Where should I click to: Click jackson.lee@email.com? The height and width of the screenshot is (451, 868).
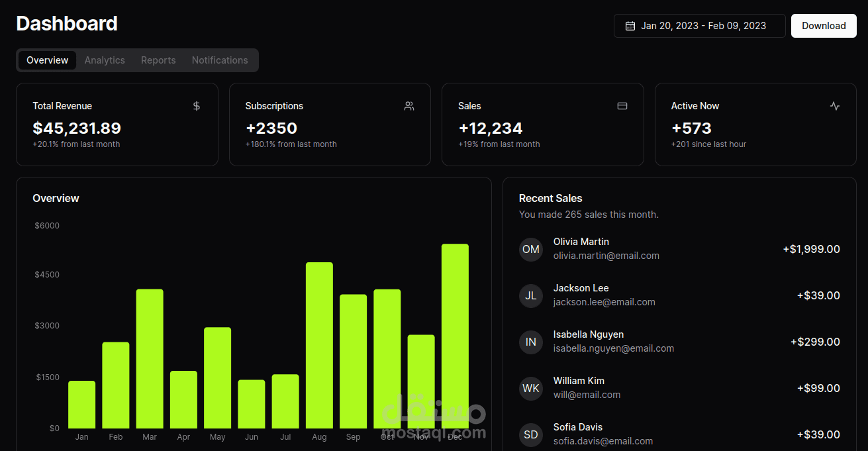pyautogui.click(x=604, y=302)
